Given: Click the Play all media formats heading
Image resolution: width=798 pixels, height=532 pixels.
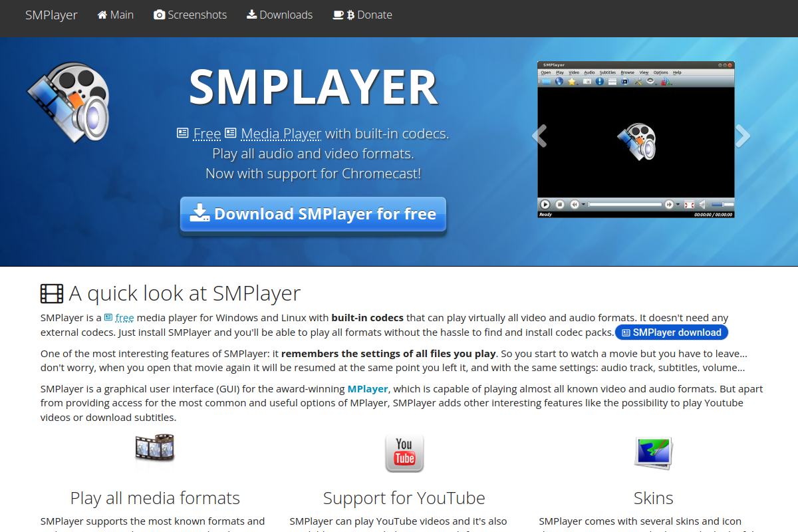Looking at the screenshot, I should [155, 498].
